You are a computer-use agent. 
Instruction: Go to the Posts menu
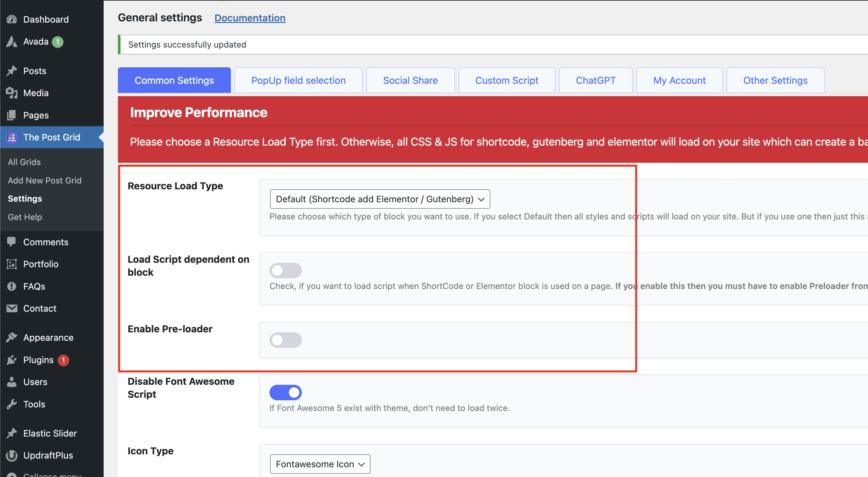pos(52,71)
